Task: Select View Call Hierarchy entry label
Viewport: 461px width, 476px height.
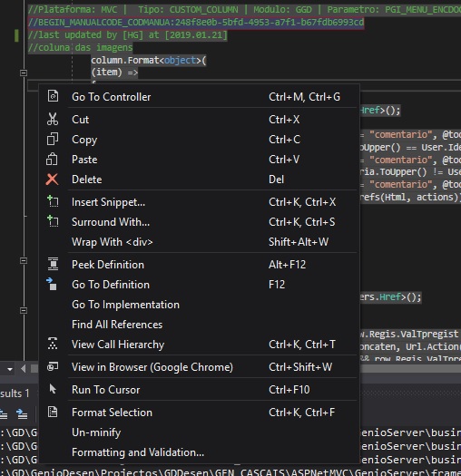Action: tap(118, 345)
